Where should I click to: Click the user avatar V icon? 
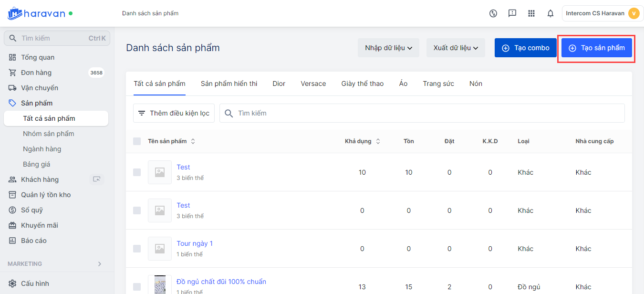tap(634, 13)
